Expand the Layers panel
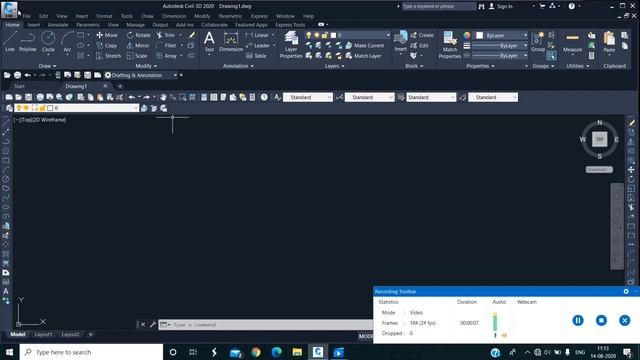The width and height of the screenshot is (640, 360). pyautogui.click(x=334, y=66)
